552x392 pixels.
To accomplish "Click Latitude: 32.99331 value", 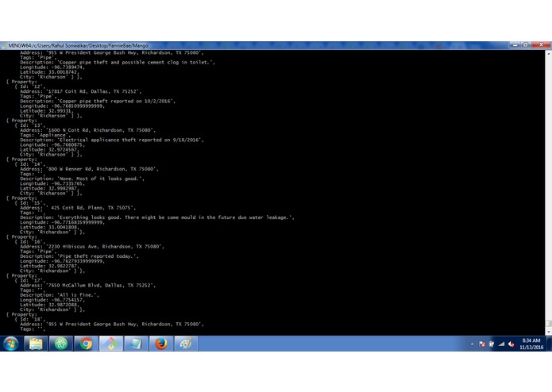I will click(47, 111).
